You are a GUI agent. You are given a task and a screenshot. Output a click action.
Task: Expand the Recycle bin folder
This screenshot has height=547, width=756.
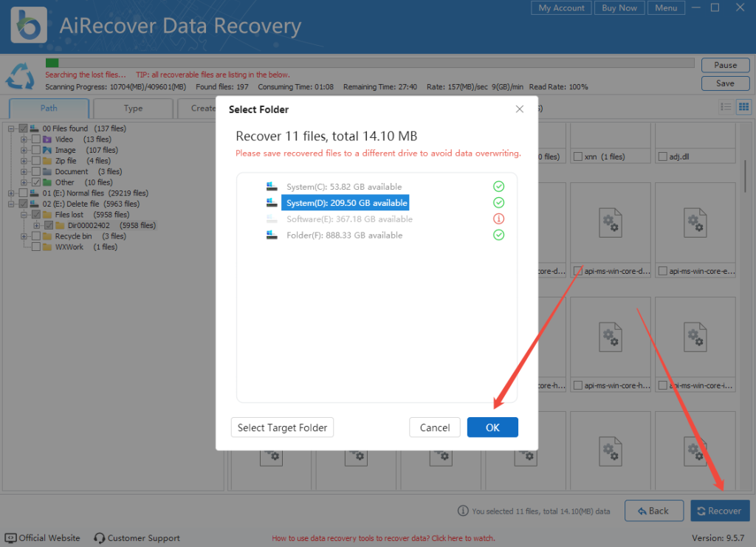point(23,236)
